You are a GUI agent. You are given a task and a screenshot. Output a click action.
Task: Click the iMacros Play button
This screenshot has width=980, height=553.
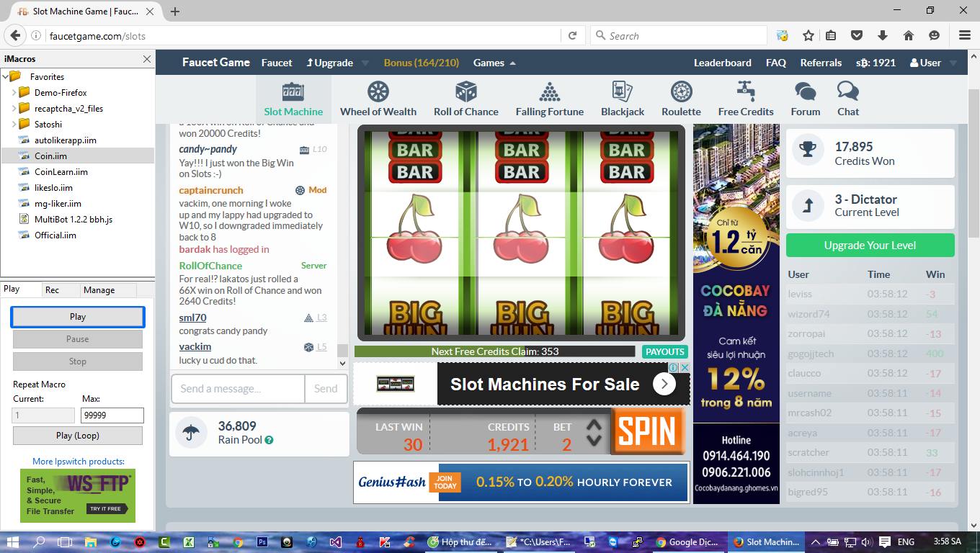point(78,317)
